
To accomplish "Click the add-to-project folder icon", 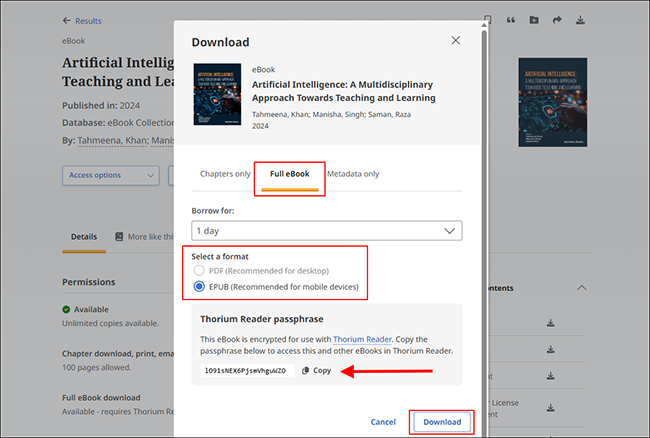I will click(534, 20).
